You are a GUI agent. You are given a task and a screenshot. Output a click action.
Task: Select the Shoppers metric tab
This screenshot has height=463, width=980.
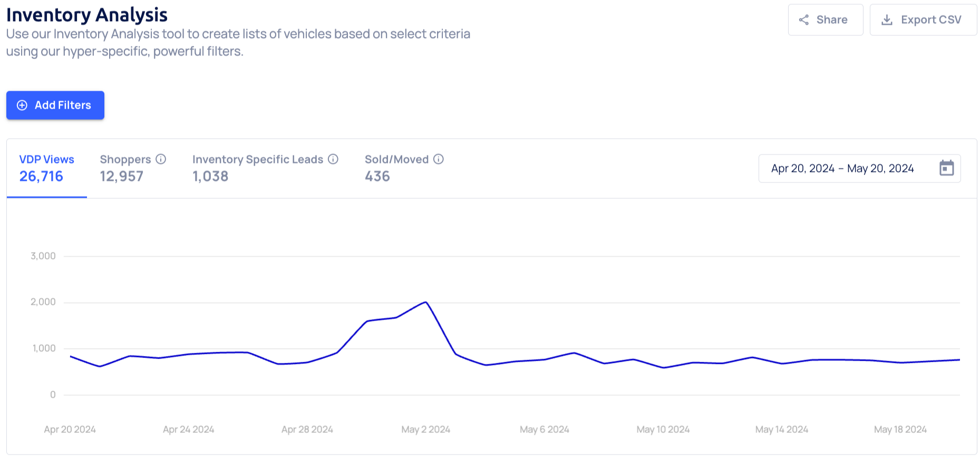125,168
